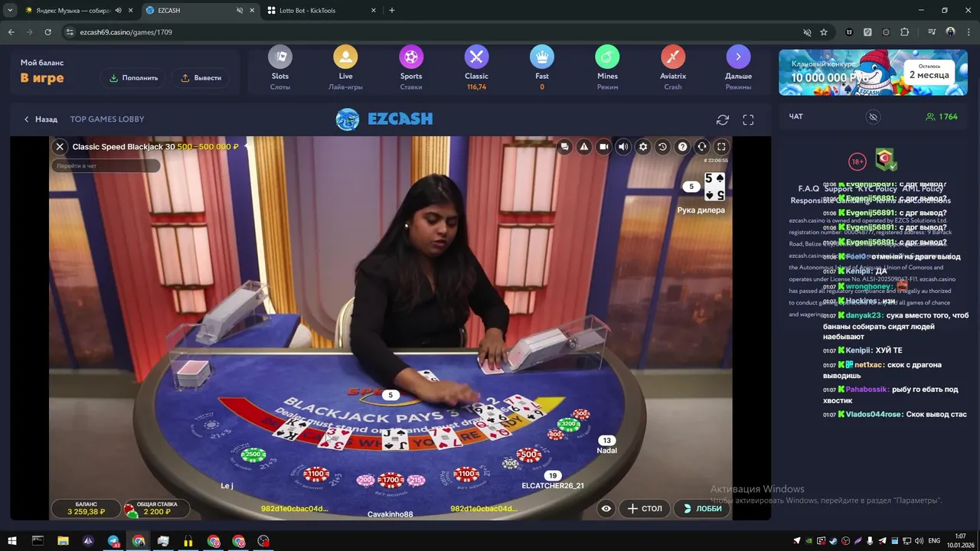Toggle the eye view button near СТОЛ
This screenshot has width=980, height=551.
[606, 508]
